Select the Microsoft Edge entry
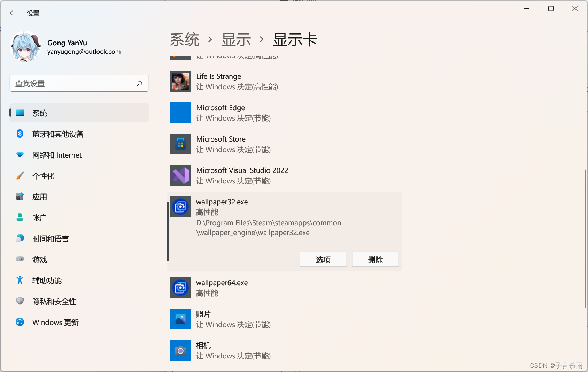 click(284, 113)
